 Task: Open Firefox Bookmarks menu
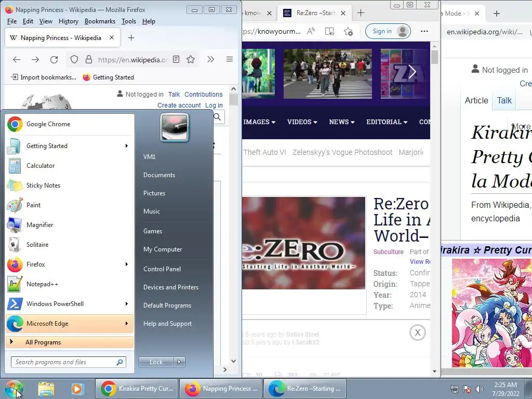click(x=100, y=21)
